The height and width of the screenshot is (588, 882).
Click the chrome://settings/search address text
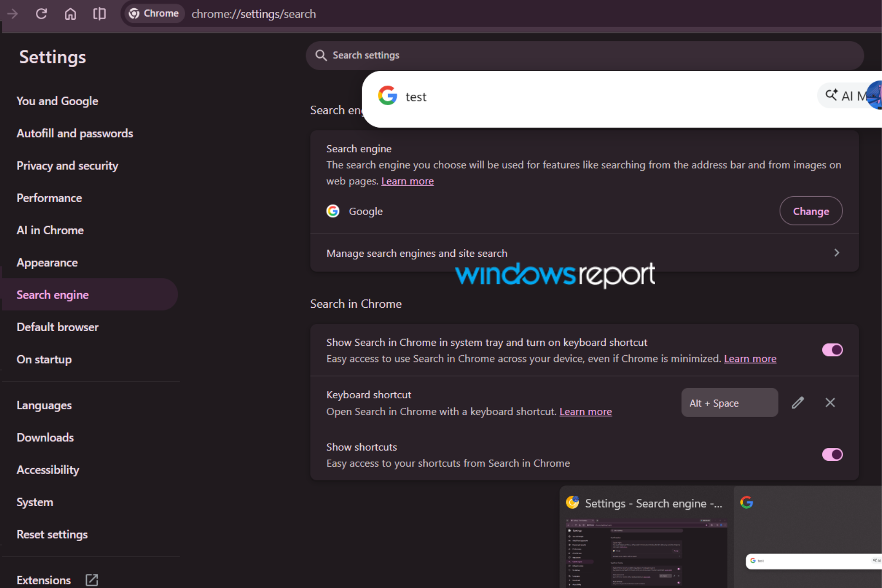[254, 14]
